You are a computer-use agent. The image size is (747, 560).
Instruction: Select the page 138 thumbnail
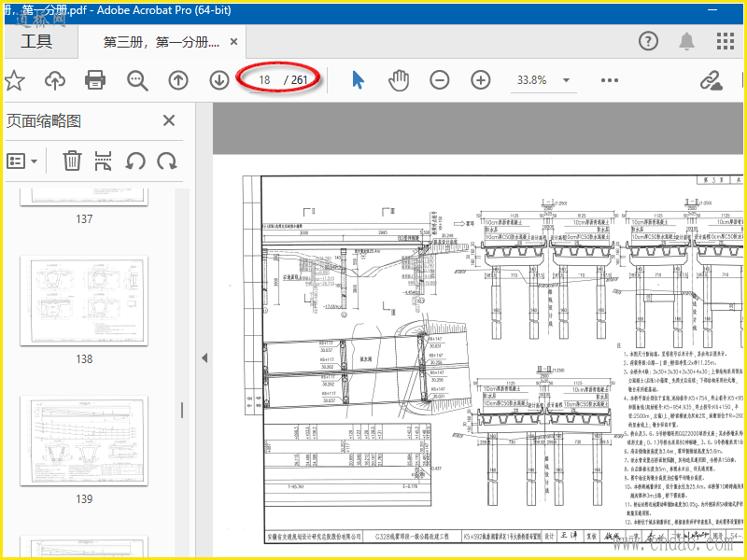pos(84,301)
